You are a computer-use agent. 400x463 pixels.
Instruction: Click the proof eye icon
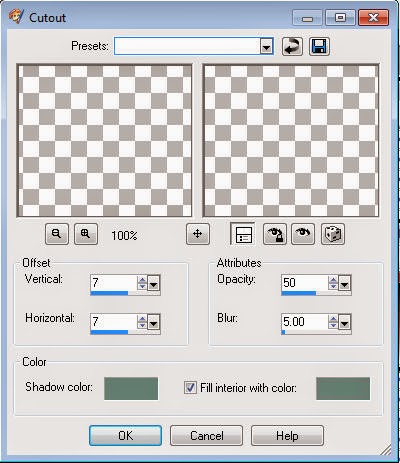(303, 234)
